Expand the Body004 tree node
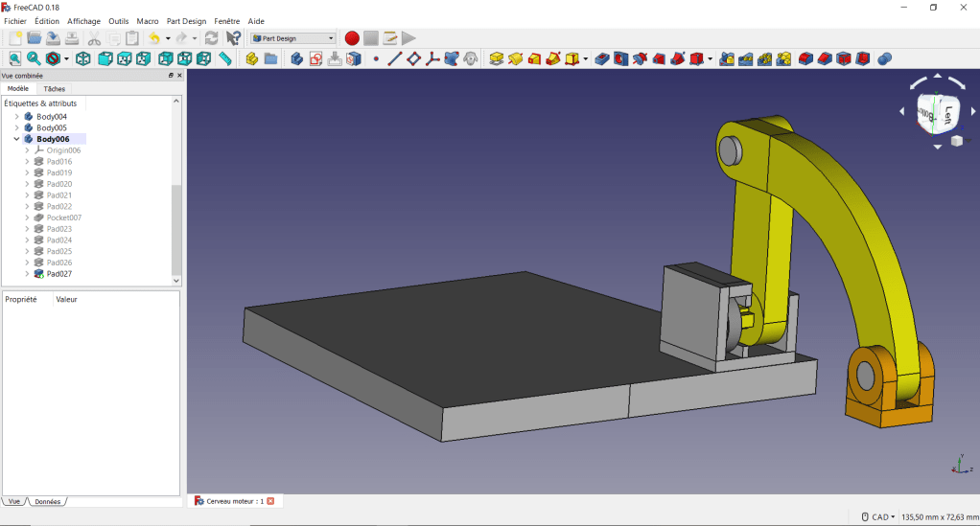 coord(16,117)
